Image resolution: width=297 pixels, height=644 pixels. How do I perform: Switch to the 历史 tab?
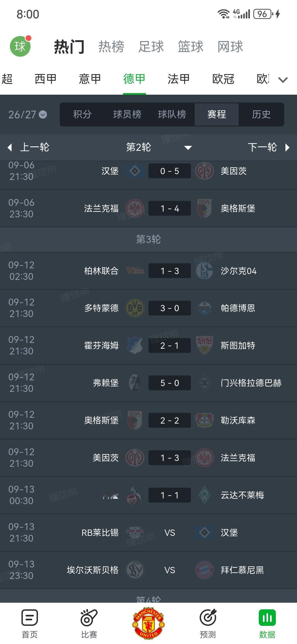261,114
